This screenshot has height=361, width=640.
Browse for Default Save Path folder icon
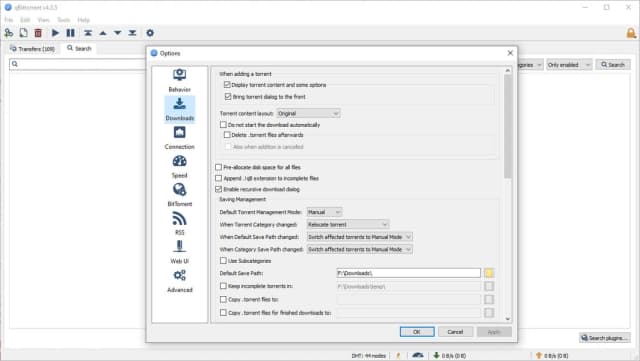click(489, 273)
